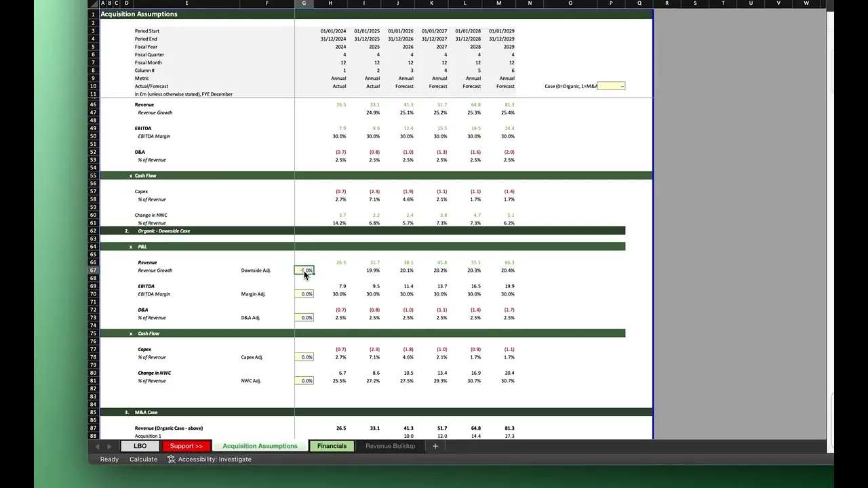Select the Case (0=Organic, 1=M&A) input cell
The width and height of the screenshot is (868, 488).
click(x=611, y=86)
